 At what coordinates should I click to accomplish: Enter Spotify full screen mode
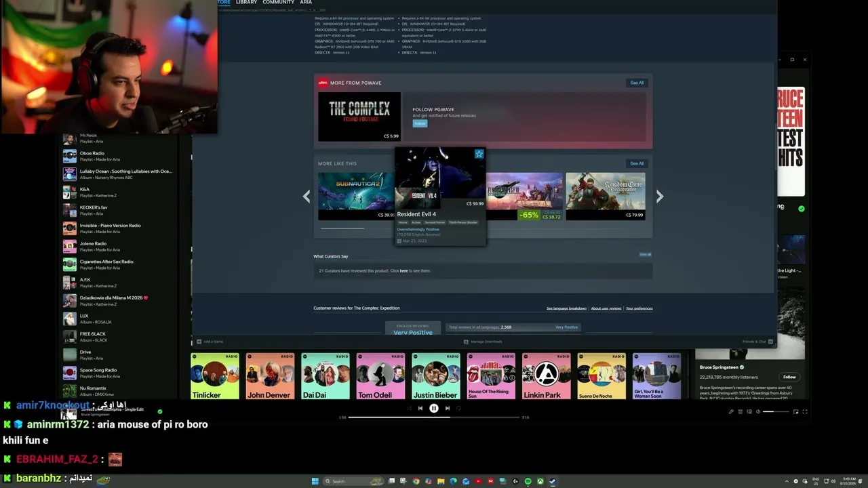804,411
